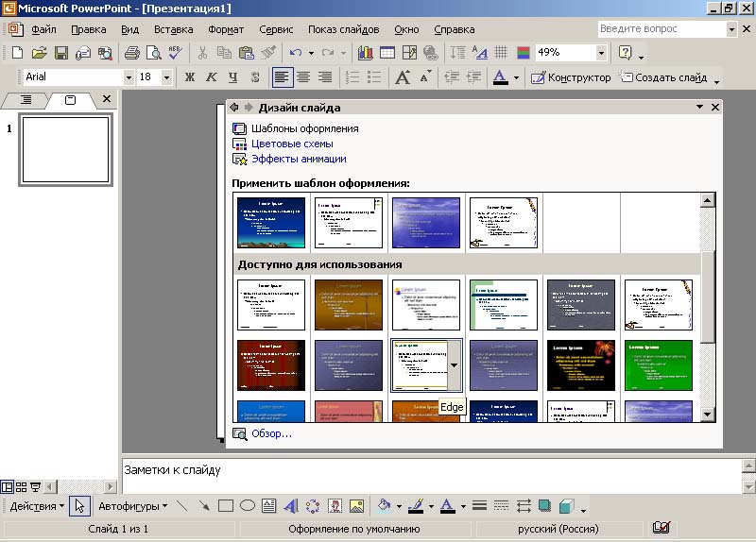Run the spelling check icon

(176, 53)
